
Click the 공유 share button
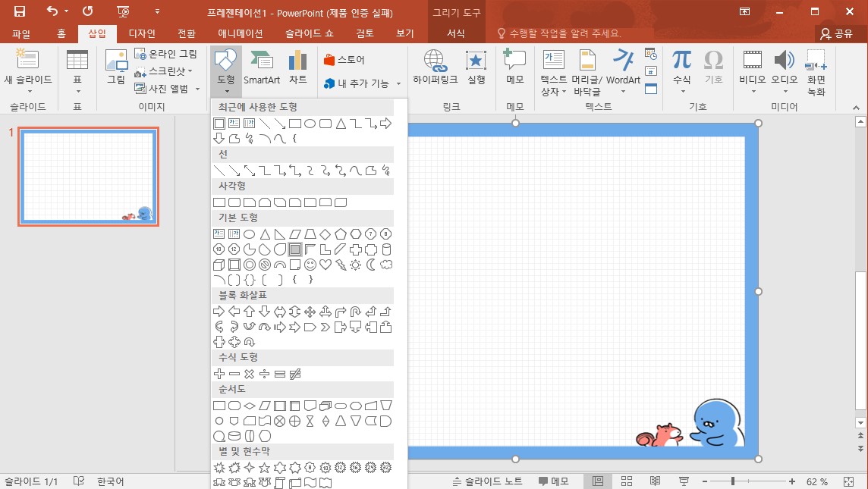tap(836, 34)
